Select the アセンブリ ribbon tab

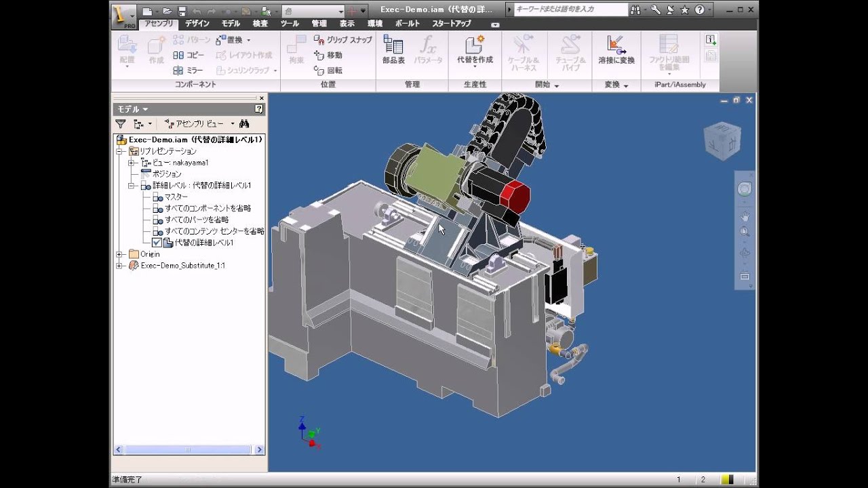[x=159, y=24]
